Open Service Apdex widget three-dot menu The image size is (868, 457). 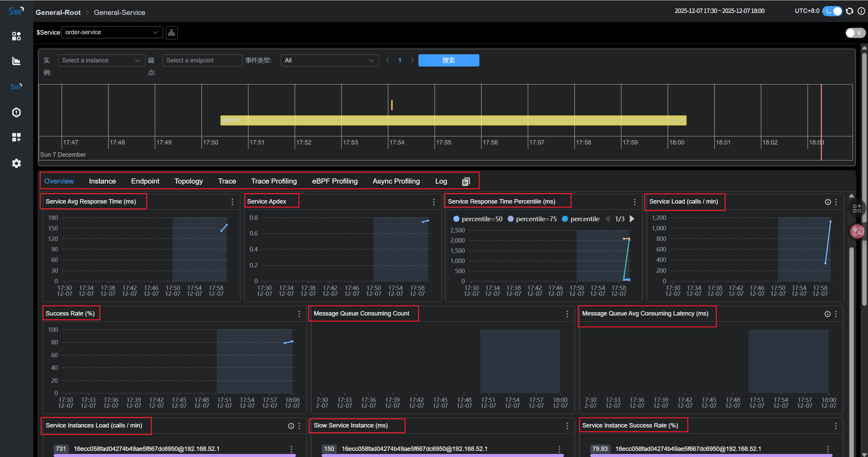point(434,202)
